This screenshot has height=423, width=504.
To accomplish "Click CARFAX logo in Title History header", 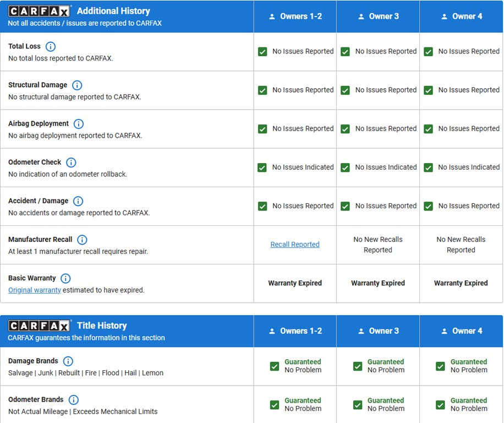I will [39, 326].
